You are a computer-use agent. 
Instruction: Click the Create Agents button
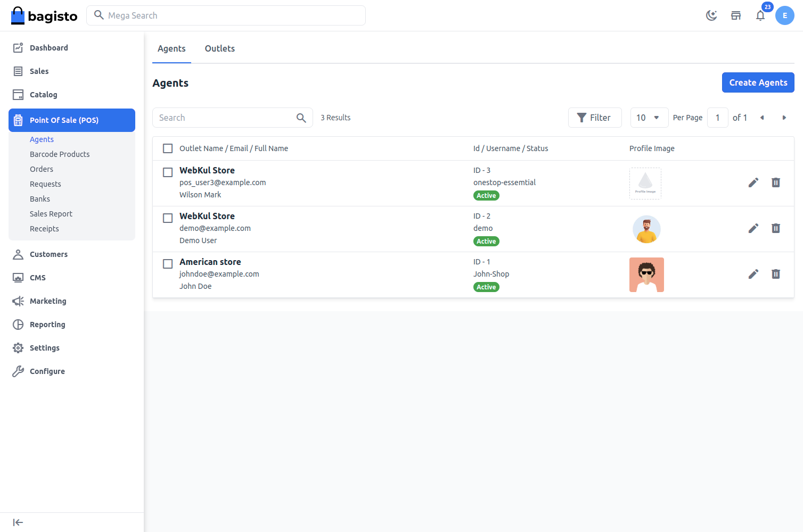click(x=758, y=82)
